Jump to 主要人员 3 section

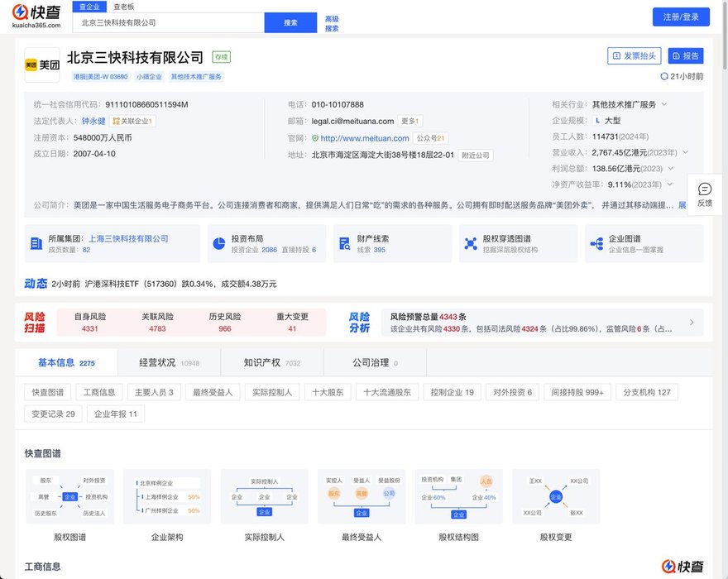(154, 392)
